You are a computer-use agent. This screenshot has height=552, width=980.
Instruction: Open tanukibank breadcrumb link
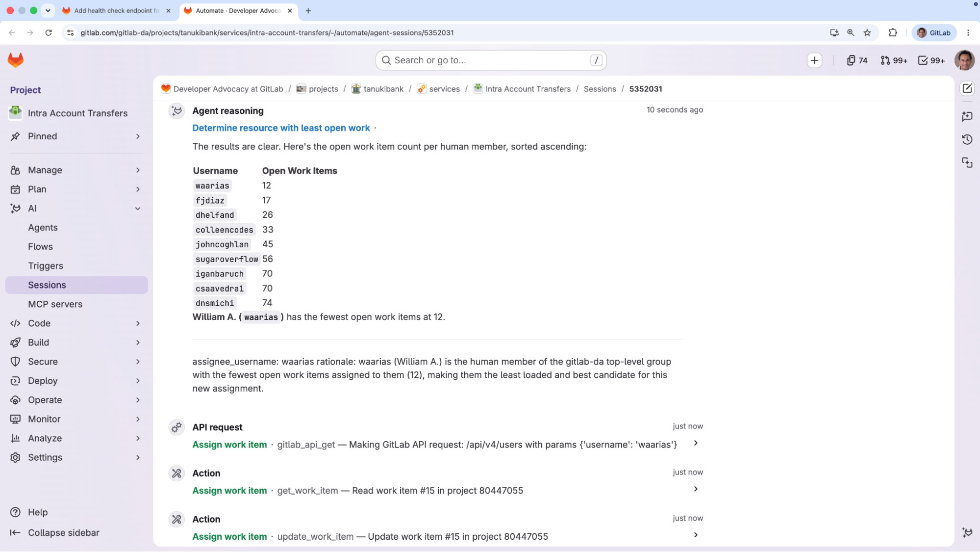[x=383, y=89]
